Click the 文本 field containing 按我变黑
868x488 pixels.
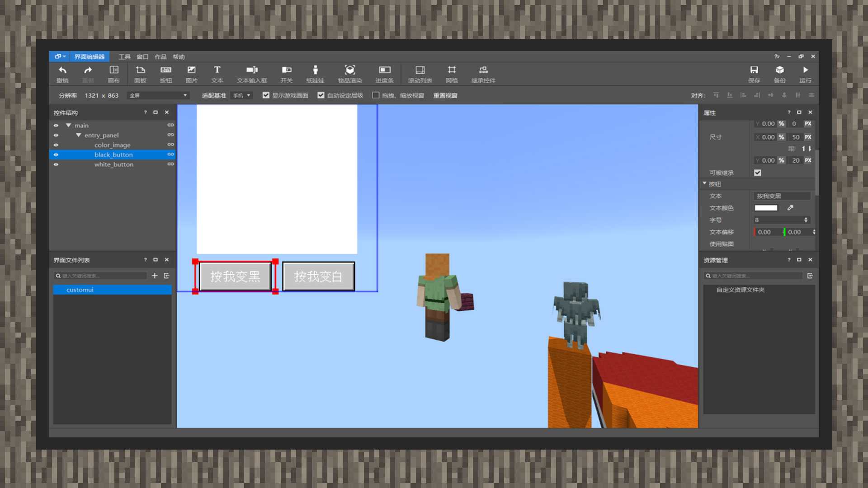(x=782, y=196)
